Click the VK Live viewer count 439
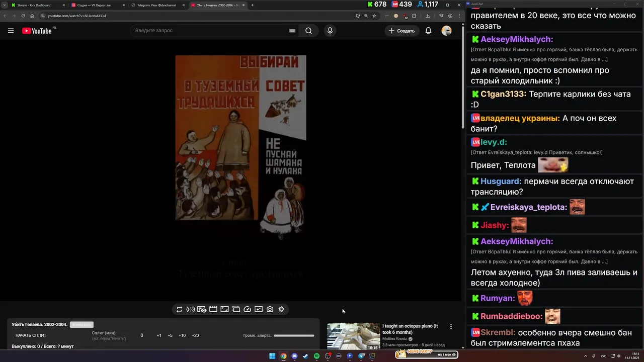The height and width of the screenshot is (362, 644). click(402, 5)
